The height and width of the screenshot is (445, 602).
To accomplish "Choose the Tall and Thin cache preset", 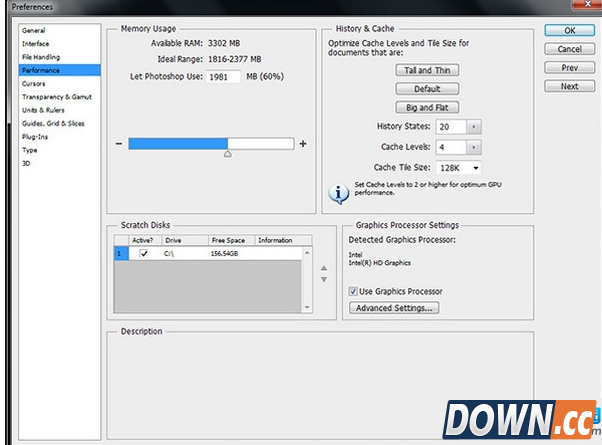I will click(425, 70).
